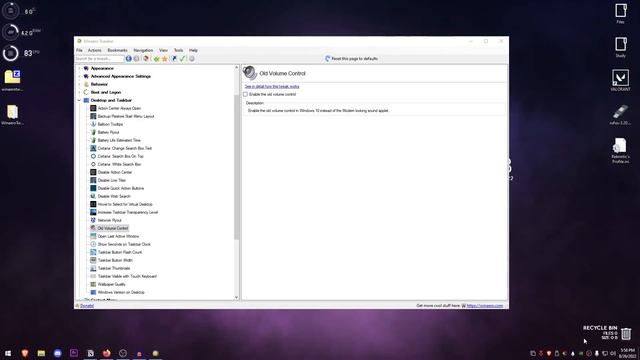The image size is (640, 360).
Task: Open bookmarks with the star icon
Action: [x=165, y=59]
